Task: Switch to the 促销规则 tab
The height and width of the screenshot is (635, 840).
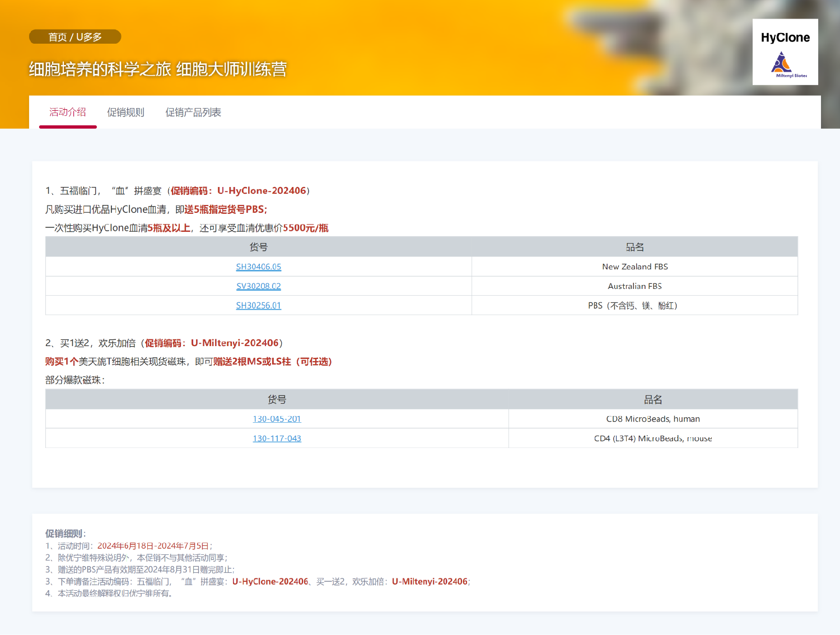Action: coord(125,113)
